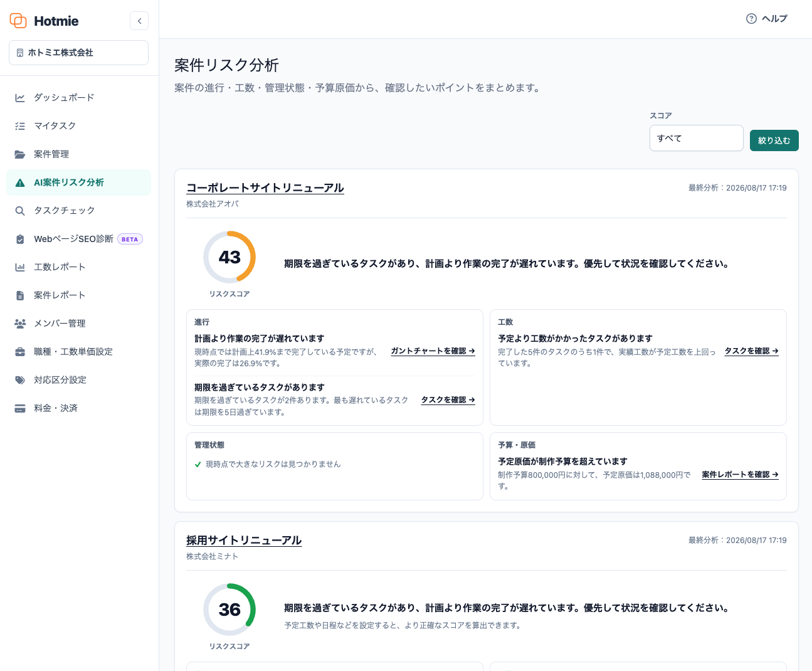Click 最終分析 timestamp on 採用サイトリニューアル card
This screenshot has width=812, height=671.
click(x=737, y=540)
